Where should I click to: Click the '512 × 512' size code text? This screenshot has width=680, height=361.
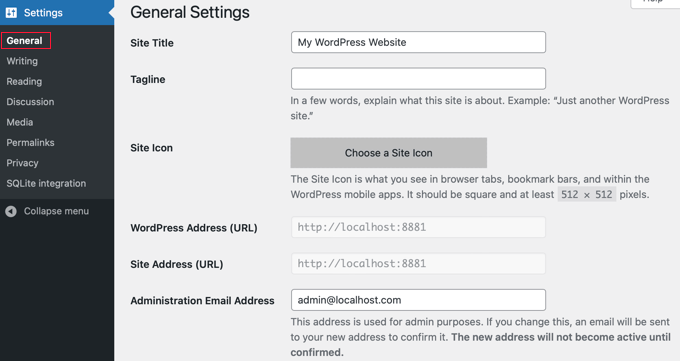pos(587,194)
